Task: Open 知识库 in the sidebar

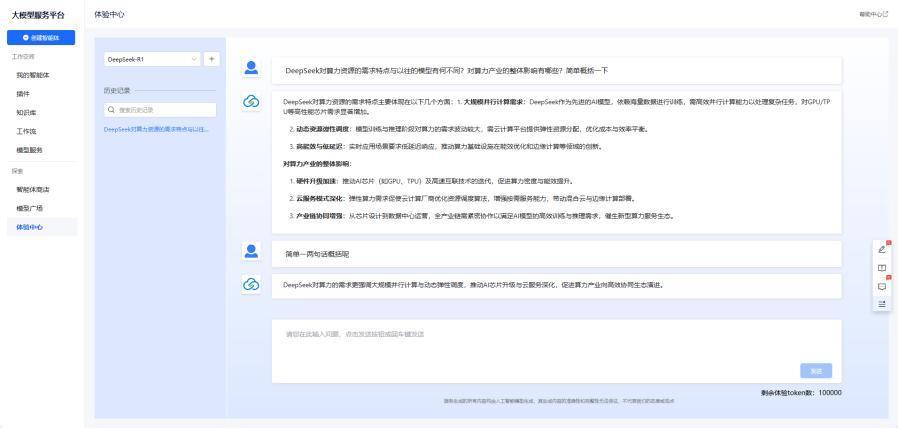Action: tap(27, 113)
